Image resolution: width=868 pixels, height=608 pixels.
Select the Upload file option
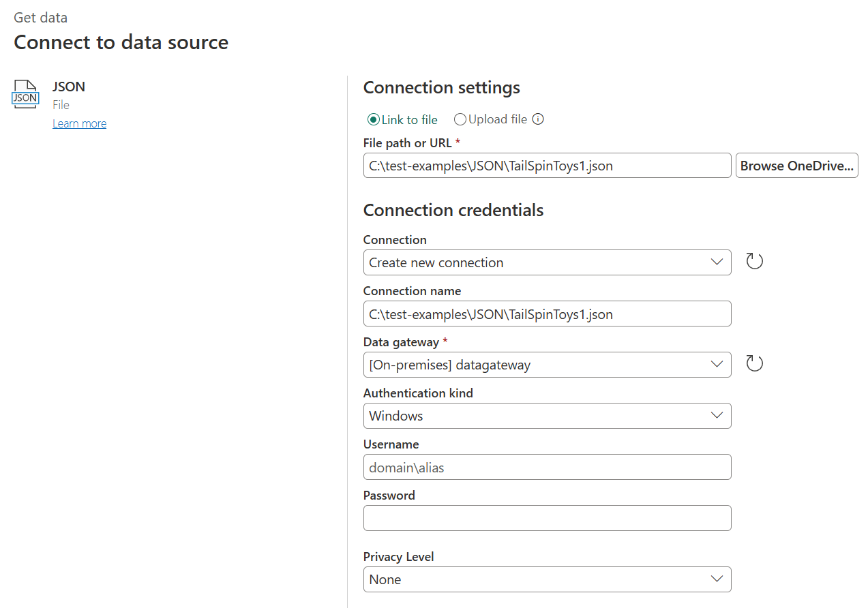460,120
